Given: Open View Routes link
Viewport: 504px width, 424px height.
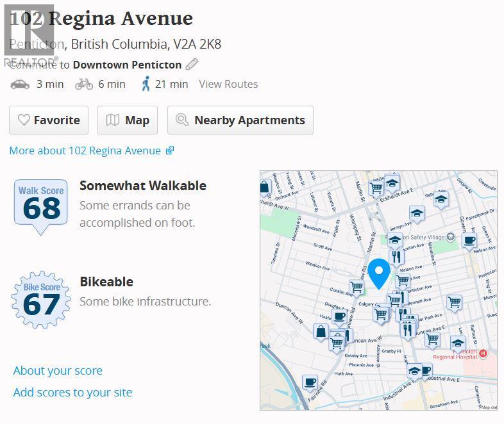Looking at the screenshot, I should (228, 84).
